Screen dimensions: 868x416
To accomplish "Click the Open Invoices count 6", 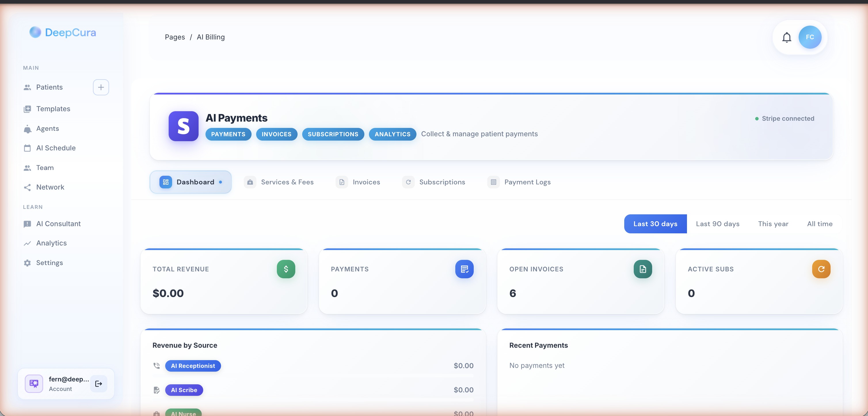I will pos(513,293).
